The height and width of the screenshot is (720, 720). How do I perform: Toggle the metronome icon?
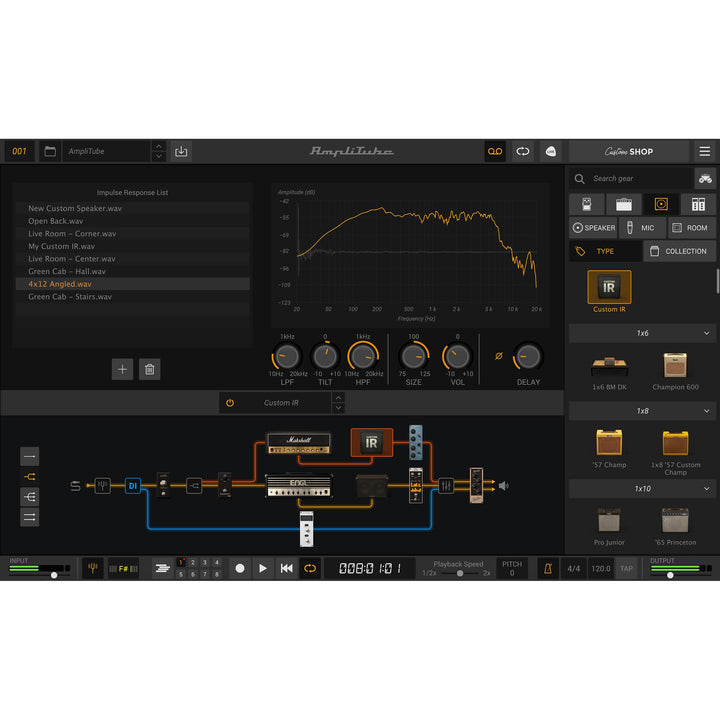548,569
